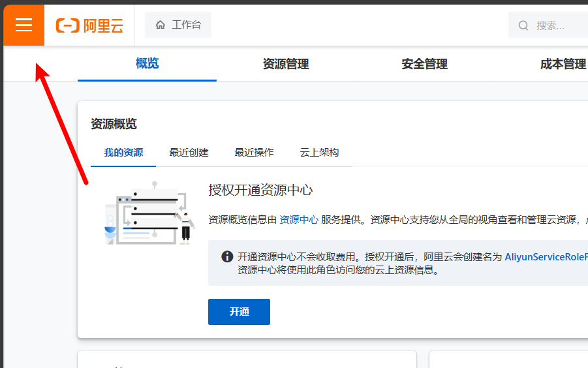Go to the 成本管理 tab

(x=563, y=64)
